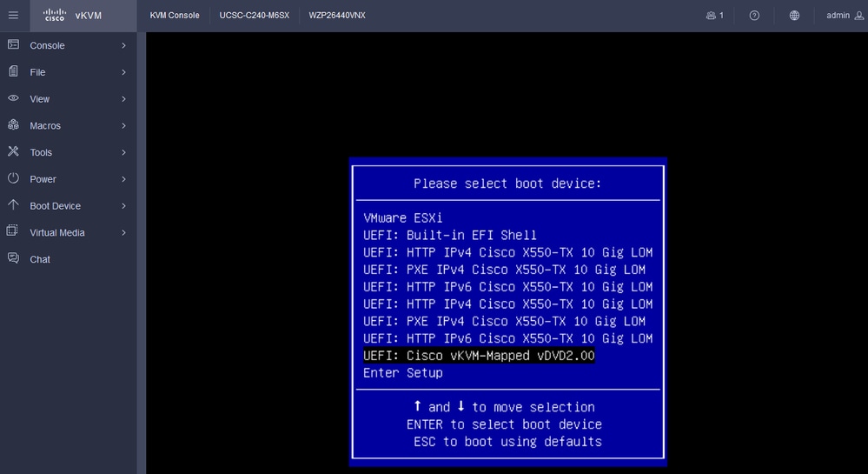Select UEFI: Cisco vKVM-Mapped vDVD2.00 entry
Screen dimensions: 868x474
479,356
